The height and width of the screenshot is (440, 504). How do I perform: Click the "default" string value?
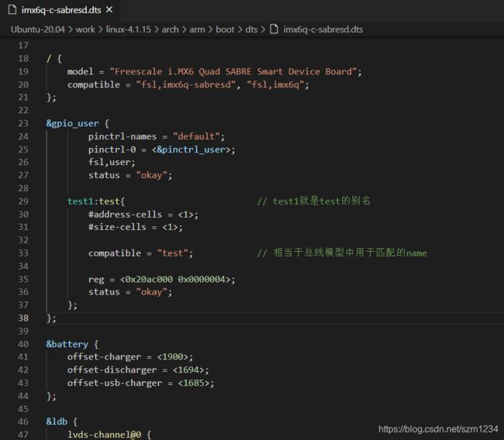196,136
